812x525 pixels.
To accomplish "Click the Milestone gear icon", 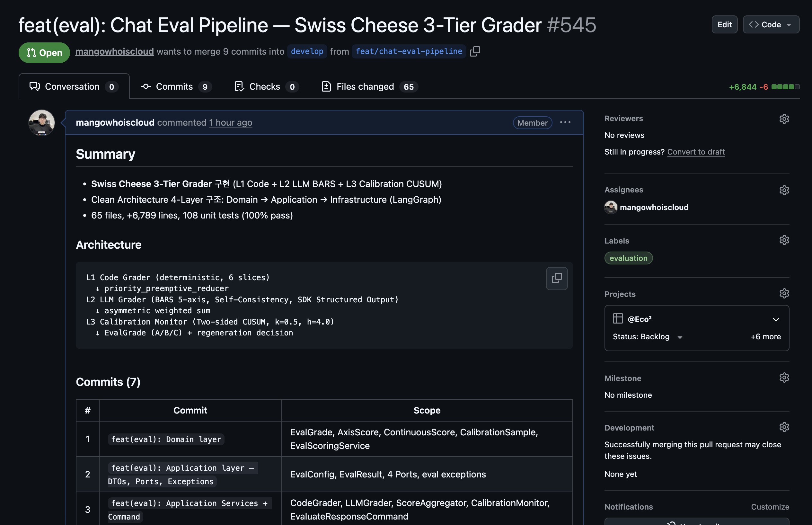I will [784, 378].
